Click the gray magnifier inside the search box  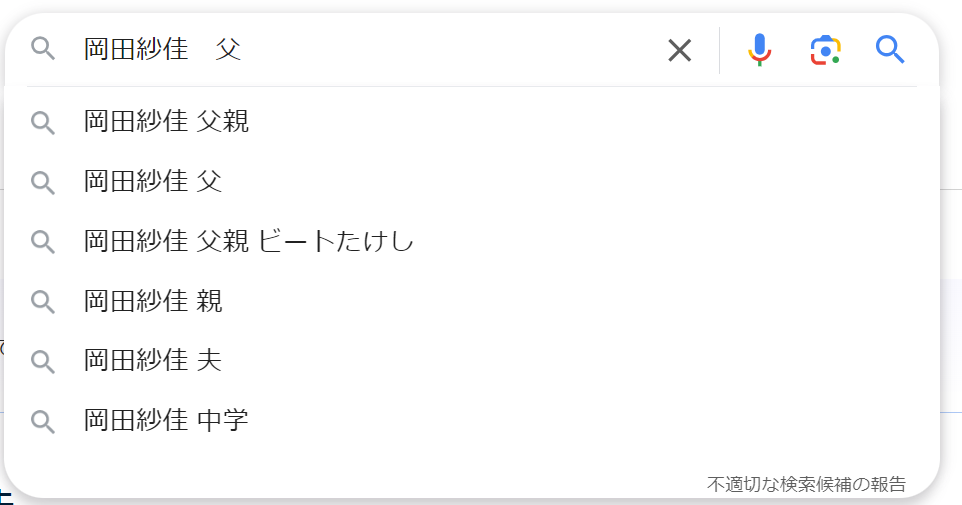pyautogui.click(x=43, y=48)
